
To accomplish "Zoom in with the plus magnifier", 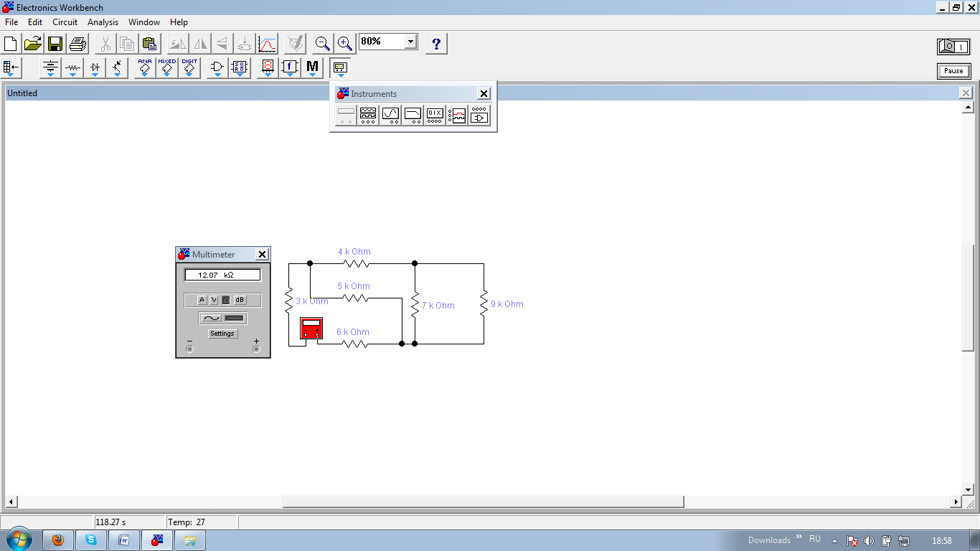I will (345, 44).
